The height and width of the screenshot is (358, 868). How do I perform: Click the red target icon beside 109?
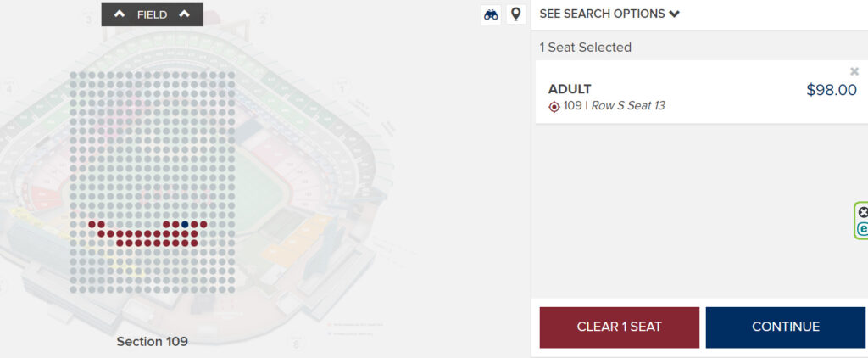tap(554, 106)
